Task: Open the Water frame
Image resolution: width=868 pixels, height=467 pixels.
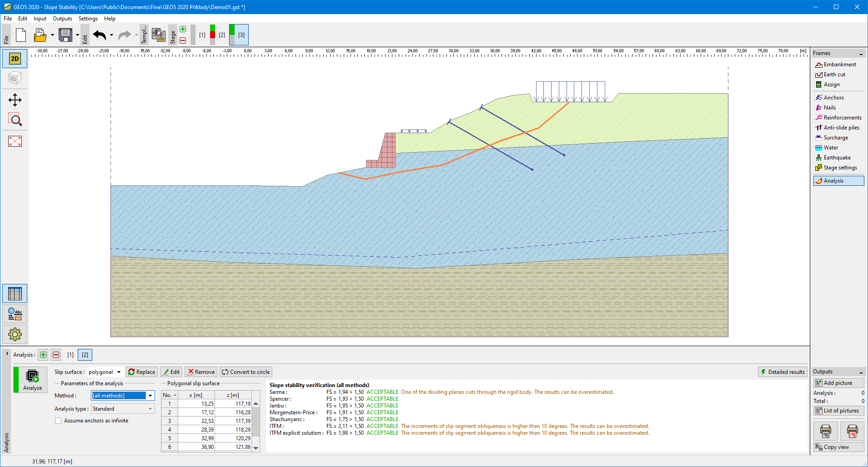Action: pyautogui.click(x=838, y=148)
